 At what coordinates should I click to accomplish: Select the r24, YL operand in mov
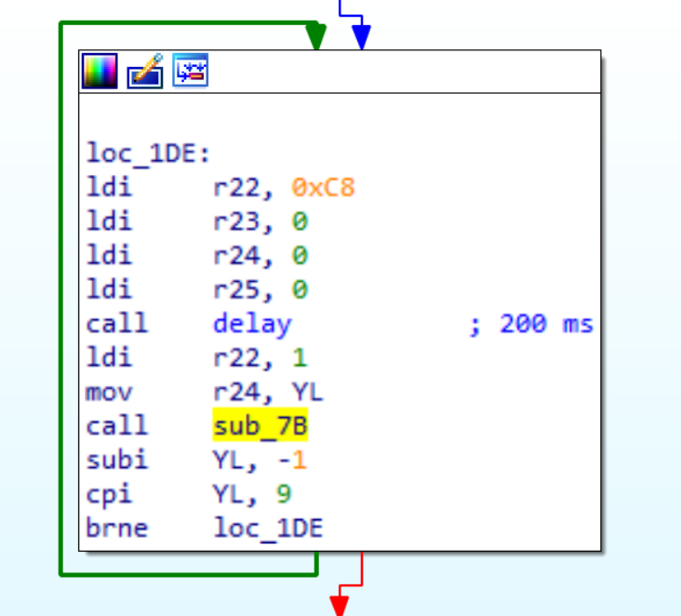click(268, 393)
